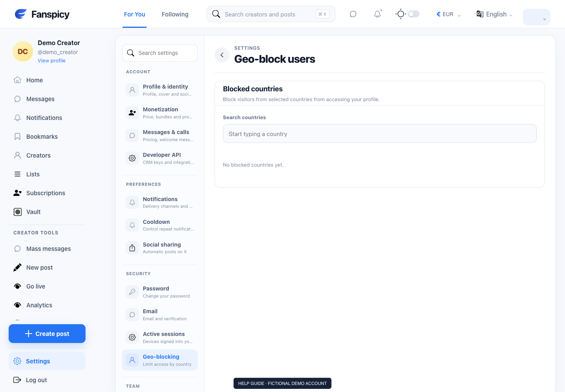The width and height of the screenshot is (565, 392).
Task: Click the Fanspicy logo
Action: click(x=42, y=14)
